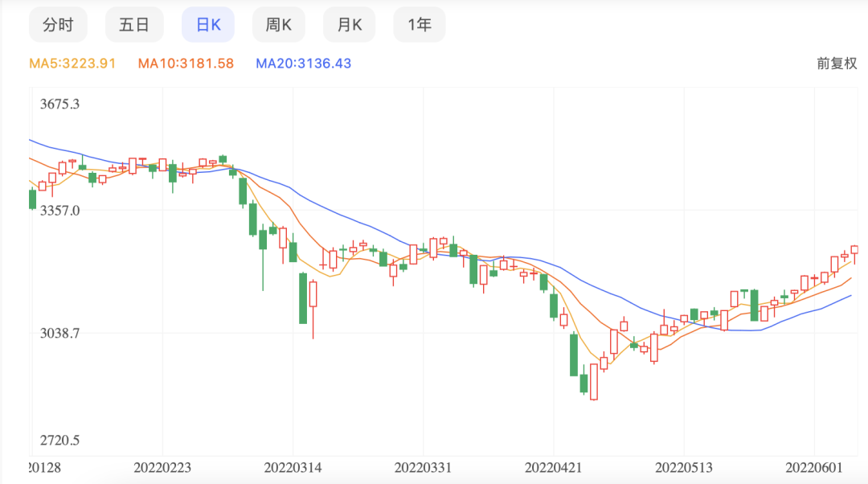868x484 pixels.
Task: Open the 前复权 adjustment option
Action: (837, 64)
